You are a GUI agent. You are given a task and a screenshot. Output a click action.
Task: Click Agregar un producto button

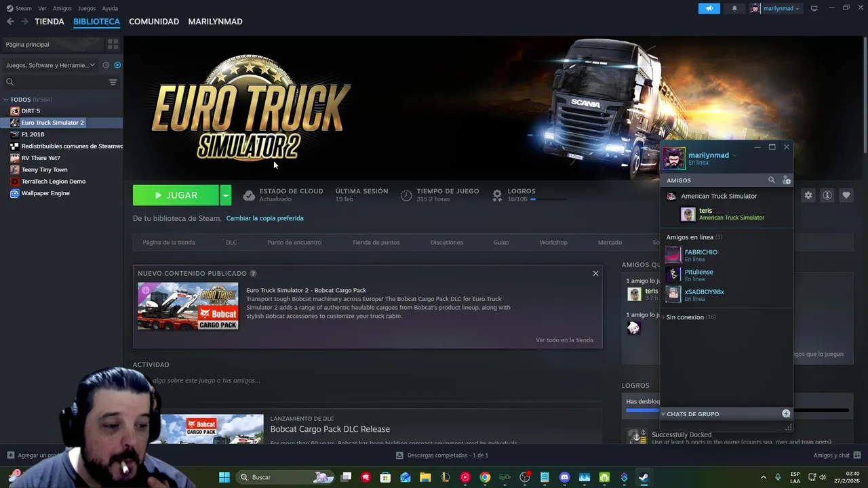click(34, 455)
